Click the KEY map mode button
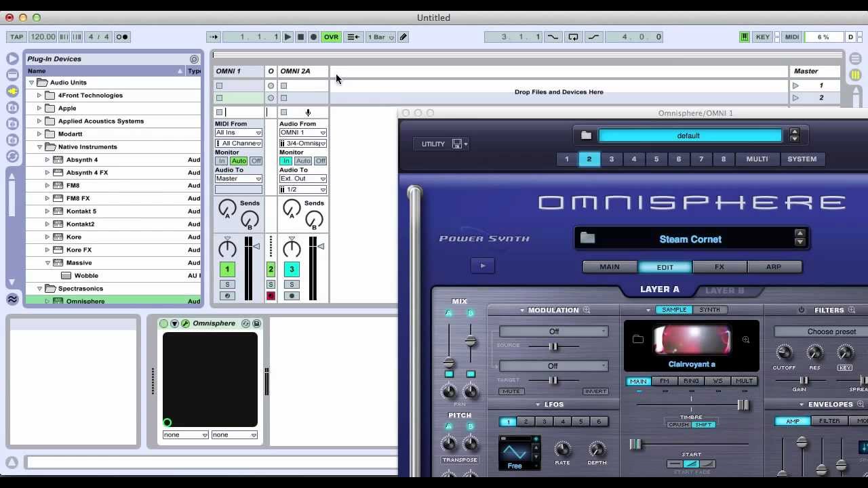The height and width of the screenshot is (488, 868). click(763, 37)
